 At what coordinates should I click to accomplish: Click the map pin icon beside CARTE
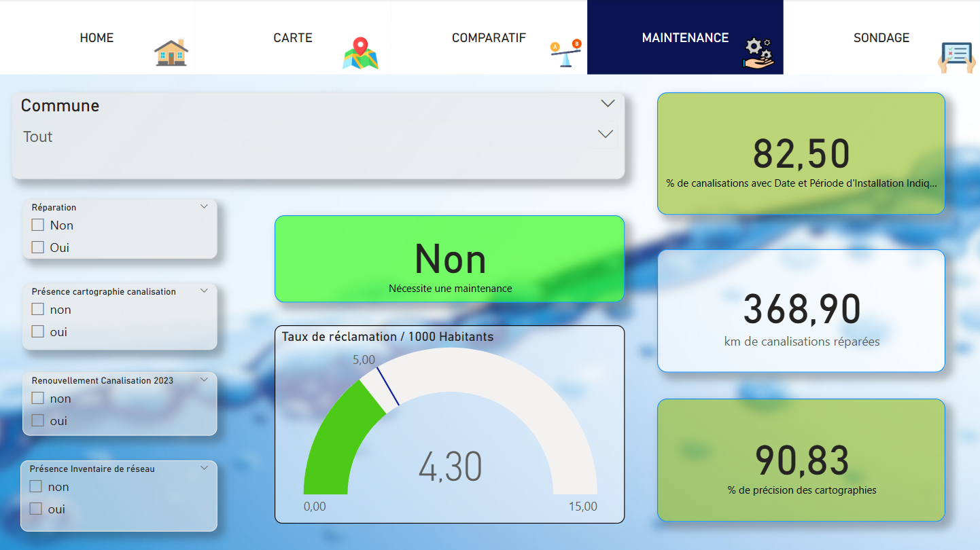pyautogui.click(x=360, y=54)
